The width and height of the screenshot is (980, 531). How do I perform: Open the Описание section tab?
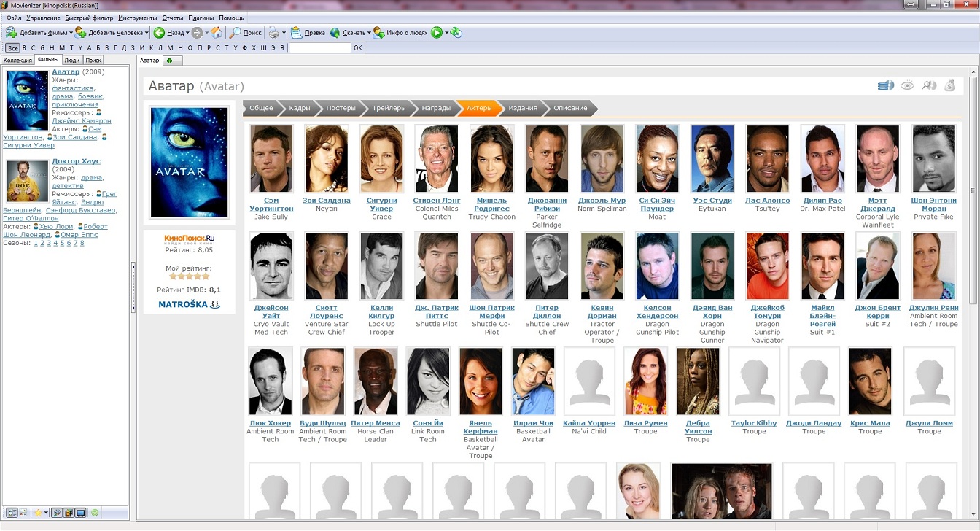tap(570, 108)
